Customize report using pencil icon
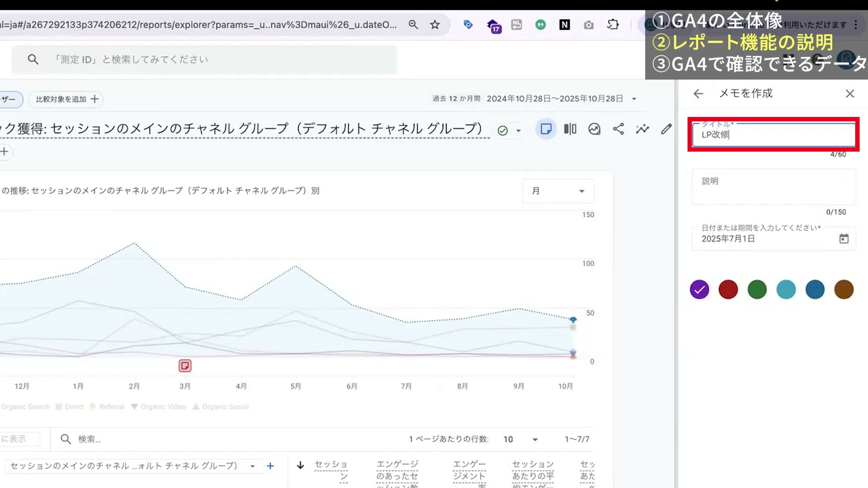The image size is (868, 488). 666,129
